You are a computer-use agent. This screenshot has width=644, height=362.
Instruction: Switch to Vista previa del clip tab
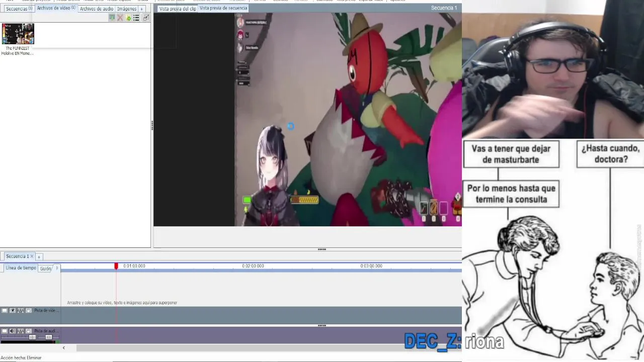pos(178,9)
